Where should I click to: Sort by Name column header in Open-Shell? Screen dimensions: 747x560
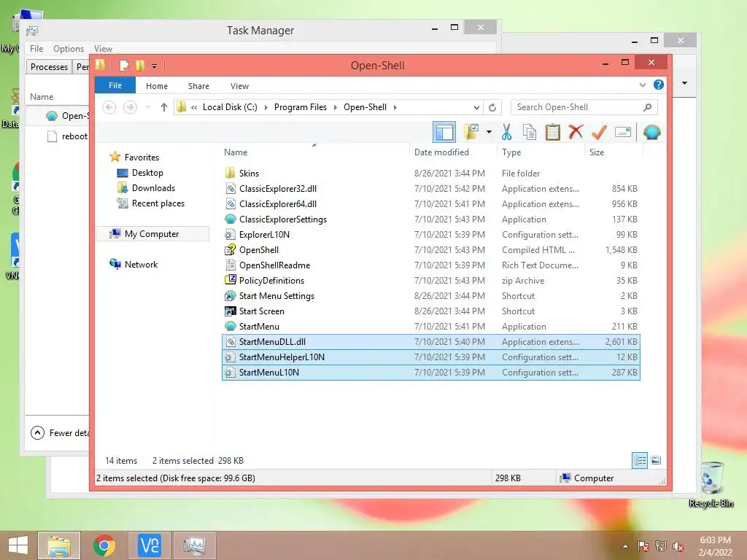(314, 152)
